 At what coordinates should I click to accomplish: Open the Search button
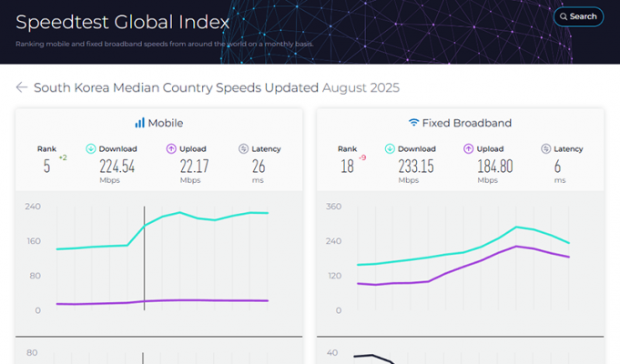pos(578,16)
